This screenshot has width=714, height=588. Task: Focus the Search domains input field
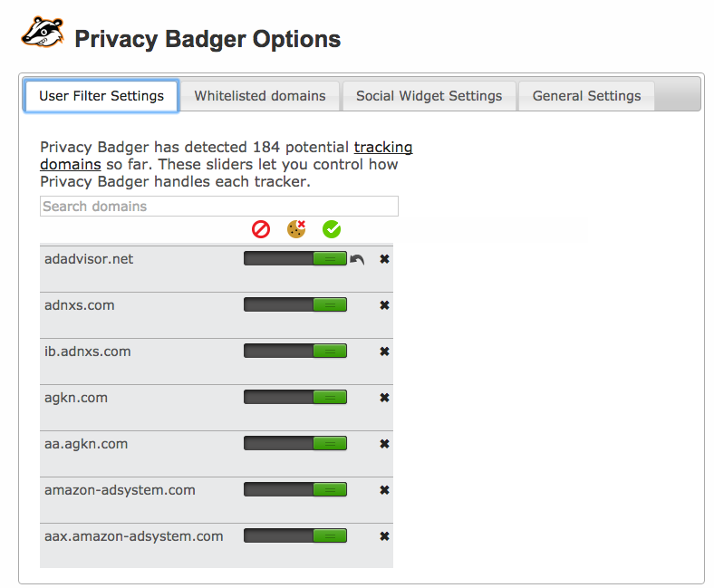tap(219, 207)
